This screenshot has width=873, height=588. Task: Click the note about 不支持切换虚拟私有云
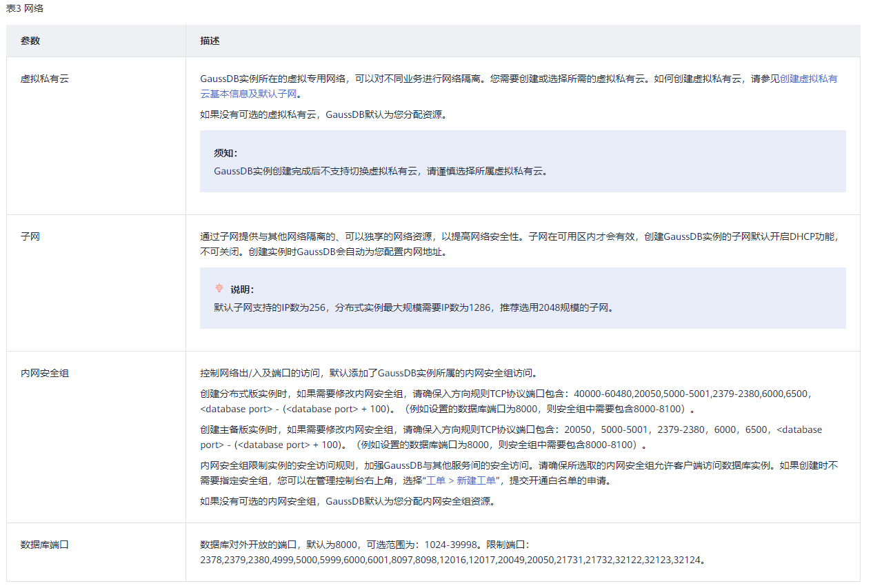pyautogui.click(x=382, y=171)
